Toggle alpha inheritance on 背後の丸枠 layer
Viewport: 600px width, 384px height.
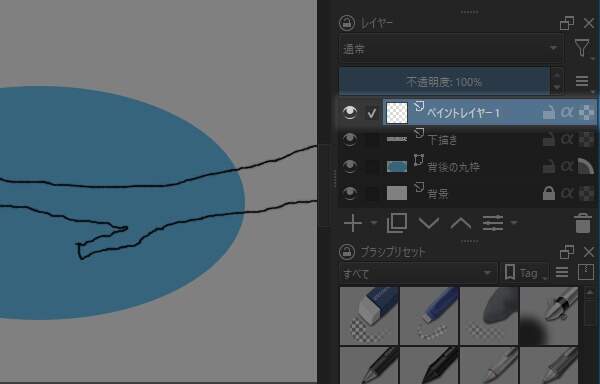tap(567, 166)
